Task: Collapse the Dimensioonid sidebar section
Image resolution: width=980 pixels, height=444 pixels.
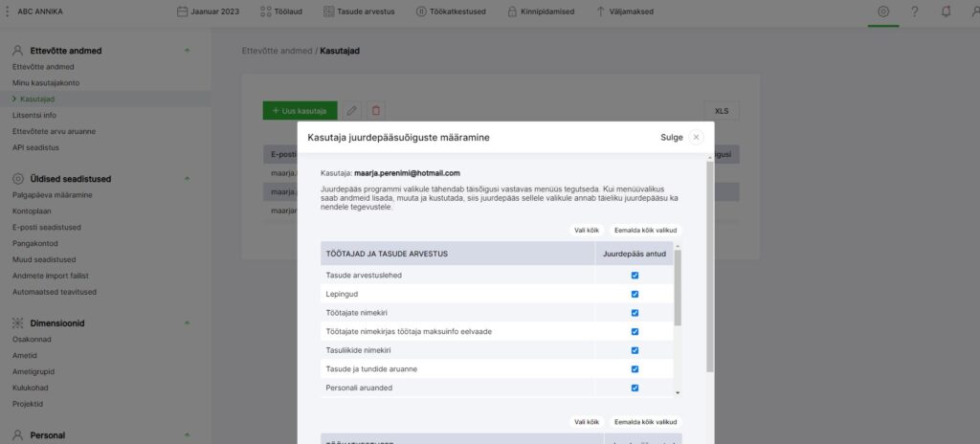Action: tap(187, 323)
